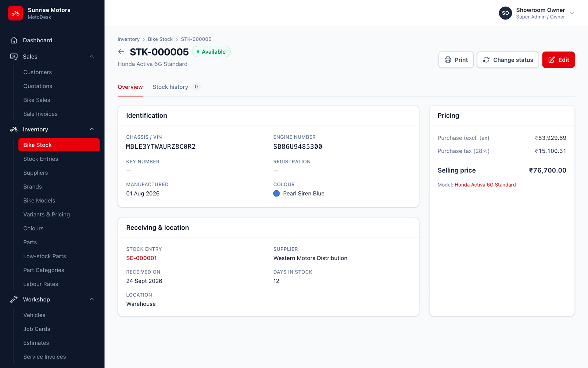Click the Bike Stock breadcrumb link
This screenshot has height=368, width=588.
click(x=160, y=39)
